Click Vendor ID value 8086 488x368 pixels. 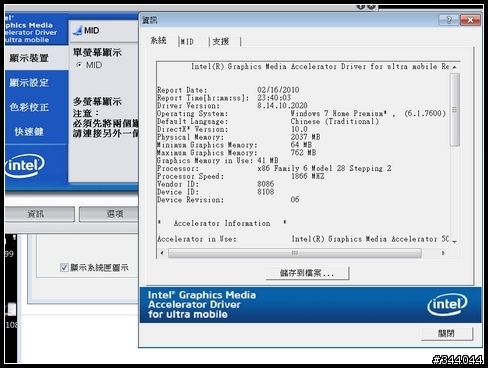(x=266, y=184)
